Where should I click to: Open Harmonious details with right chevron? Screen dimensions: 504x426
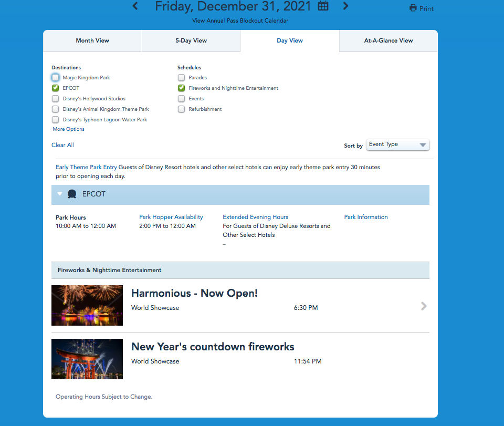(x=424, y=306)
